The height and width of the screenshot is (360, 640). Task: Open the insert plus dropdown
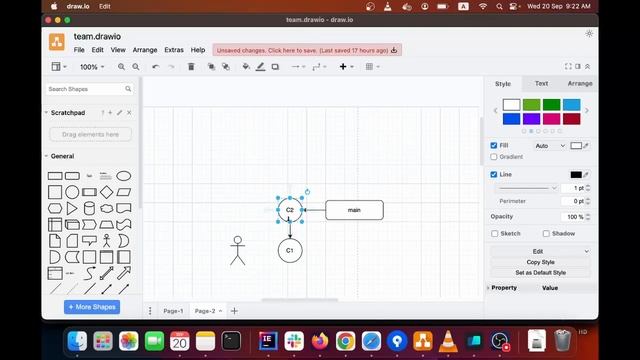347,67
